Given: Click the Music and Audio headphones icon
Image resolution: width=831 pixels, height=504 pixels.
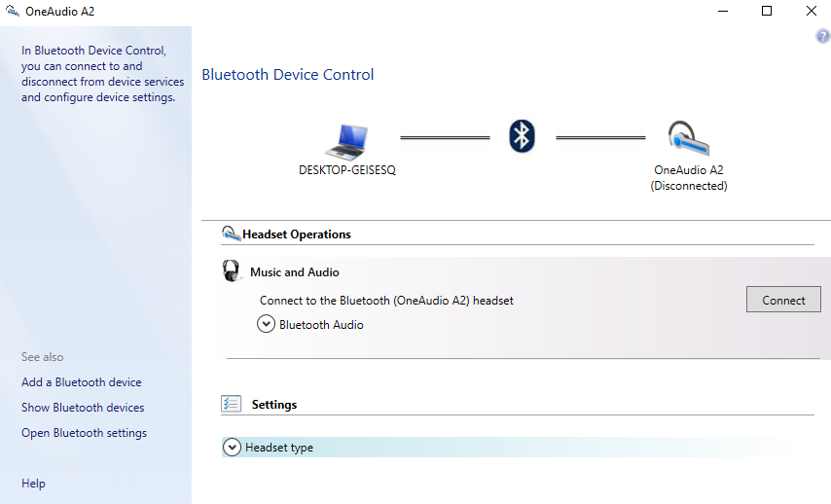Looking at the screenshot, I should point(232,270).
